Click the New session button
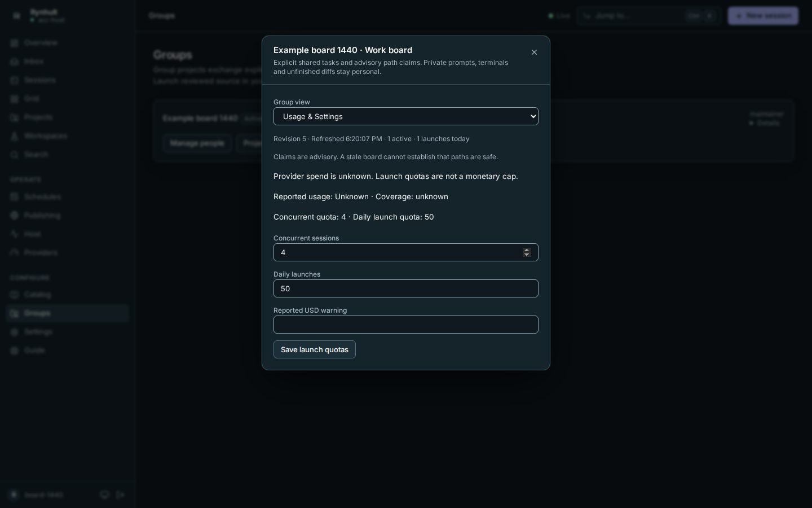Screen dimensions: 812x508 pyautogui.click(x=763, y=16)
